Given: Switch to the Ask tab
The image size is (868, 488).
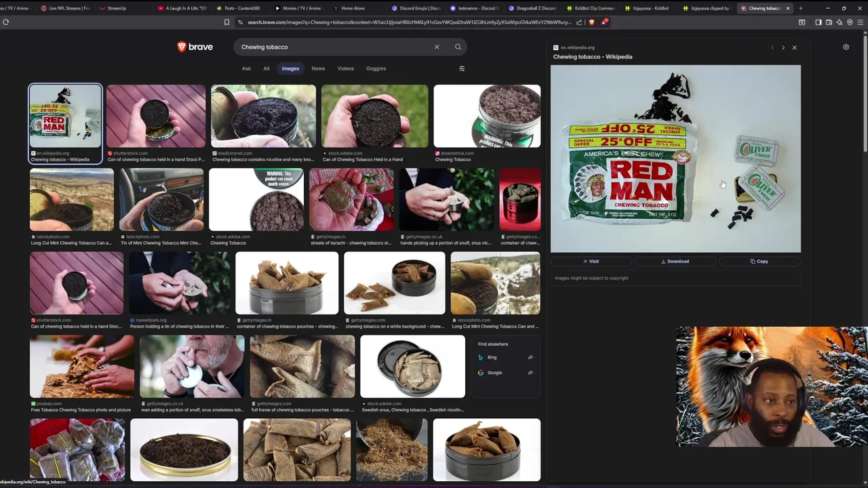Looking at the screenshot, I should click(x=246, y=68).
